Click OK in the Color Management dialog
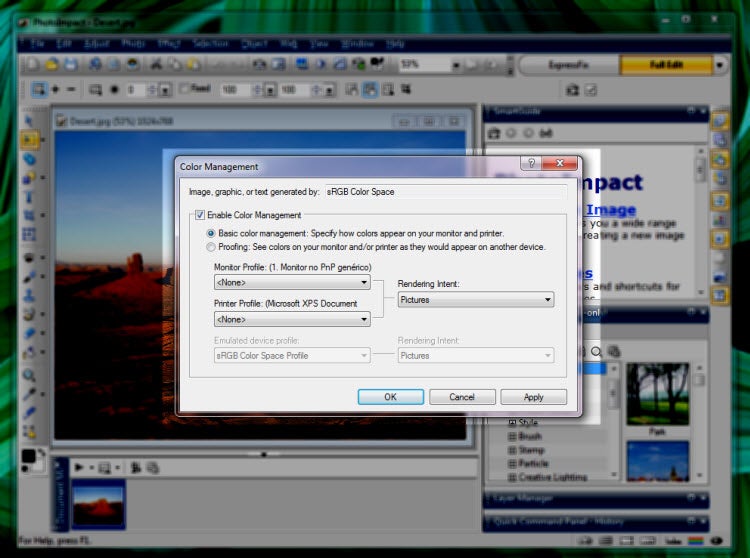Viewport: 750px width, 558px height. tap(391, 397)
